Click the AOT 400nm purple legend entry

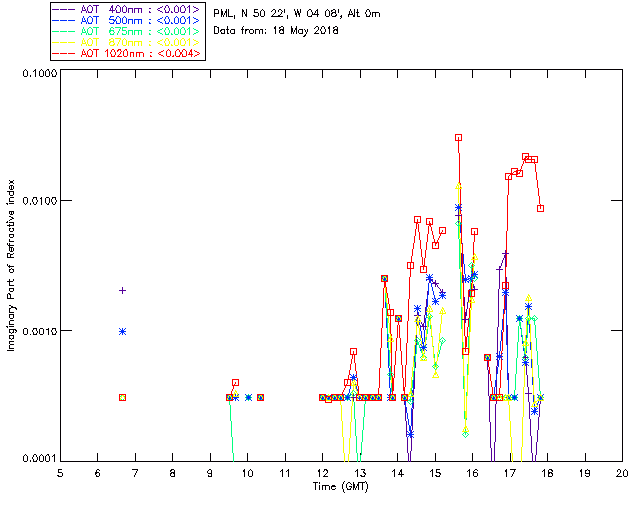[x=127, y=9]
